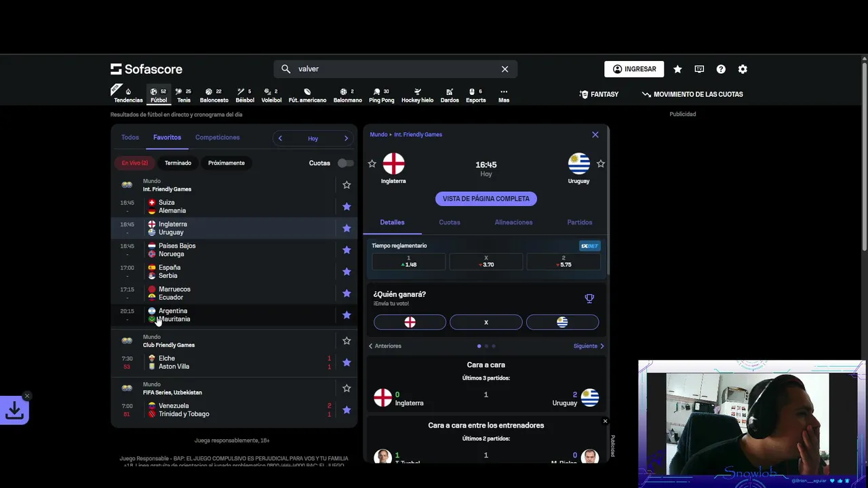
Task: Open the Mundo Int. Friendly Games breadcrumb
Action: pyautogui.click(x=406, y=135)
